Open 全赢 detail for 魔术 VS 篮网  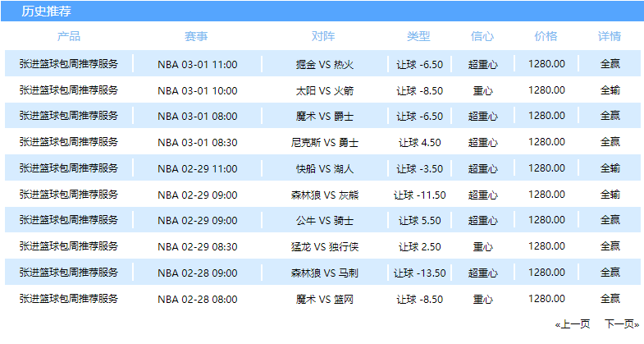tap(610, 299)
